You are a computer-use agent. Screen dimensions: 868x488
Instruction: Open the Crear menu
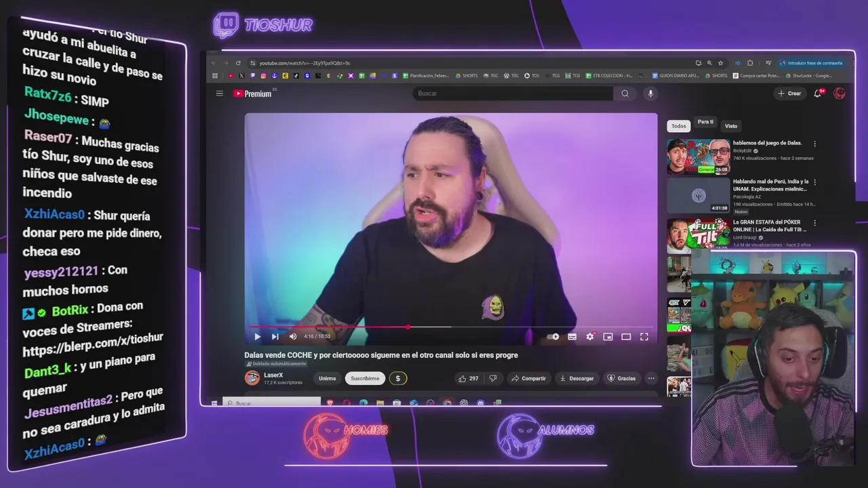click(790, 94)
